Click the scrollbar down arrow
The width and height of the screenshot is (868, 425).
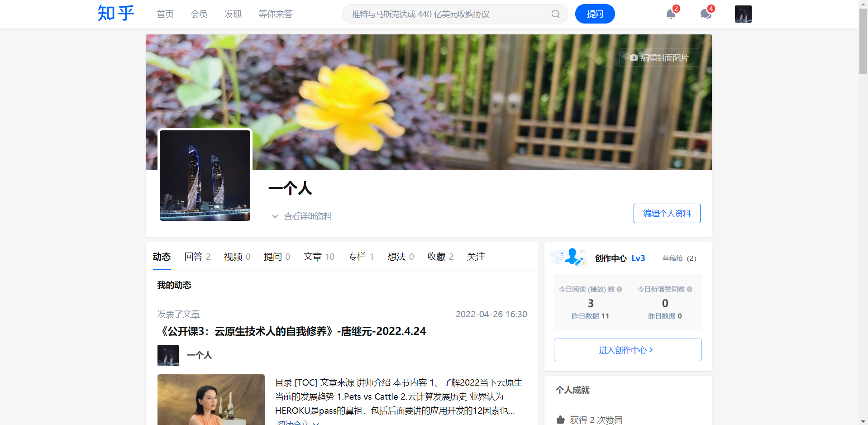(863, 421)
